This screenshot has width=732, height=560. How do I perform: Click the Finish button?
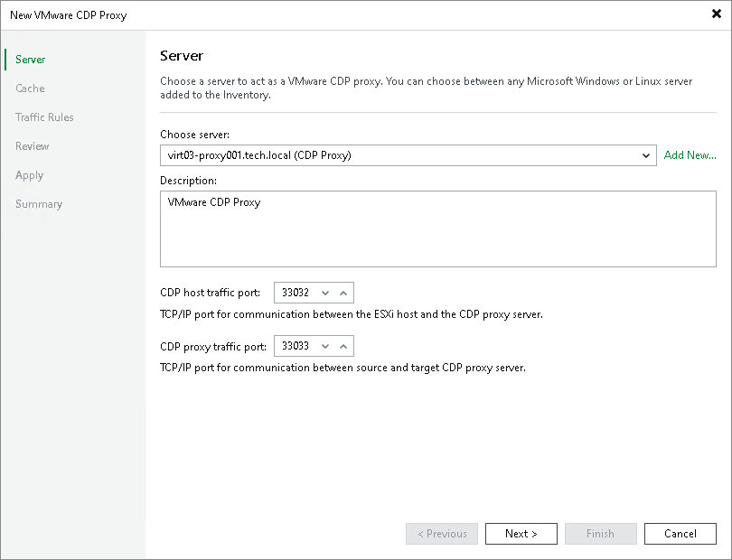600,534
